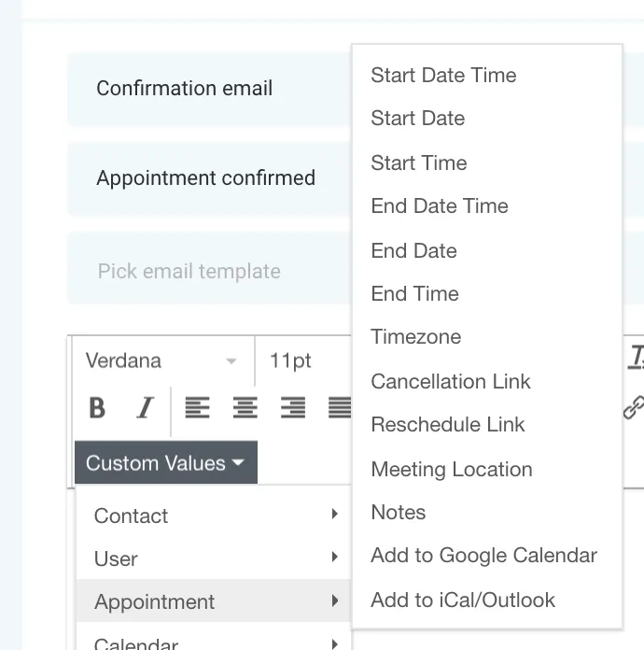Justify text in editor toolbar
The width and height of the screenshot is (644, 650).
340,407
